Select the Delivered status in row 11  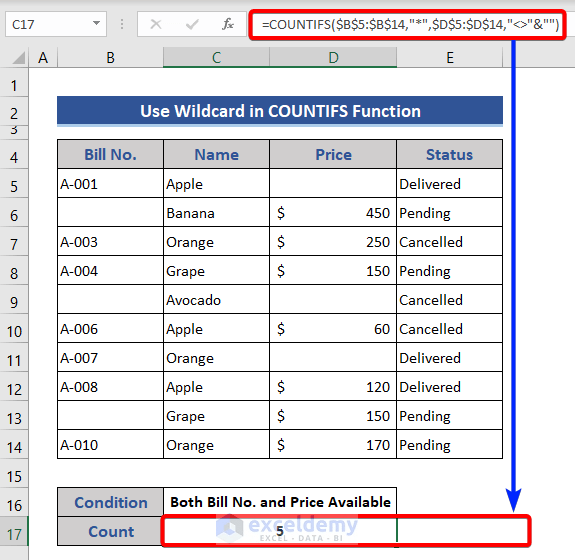(450, 357)
